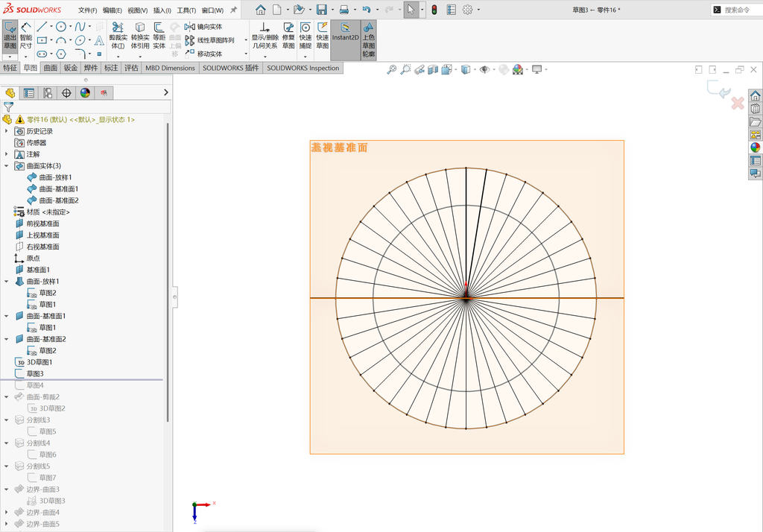The image size is (763, 532).
Task: Open the DisplayManager panel tab
Action: point(85,93)
